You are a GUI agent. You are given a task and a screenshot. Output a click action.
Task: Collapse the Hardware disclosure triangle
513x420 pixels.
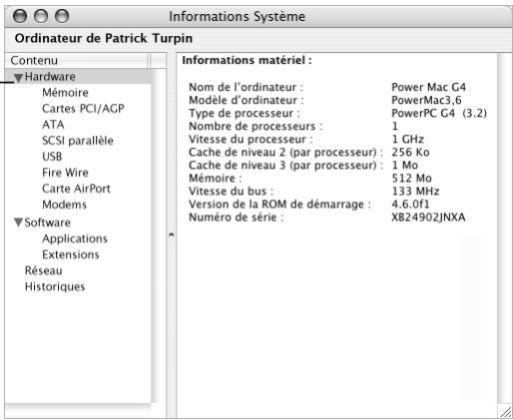(x=18, y=78)
